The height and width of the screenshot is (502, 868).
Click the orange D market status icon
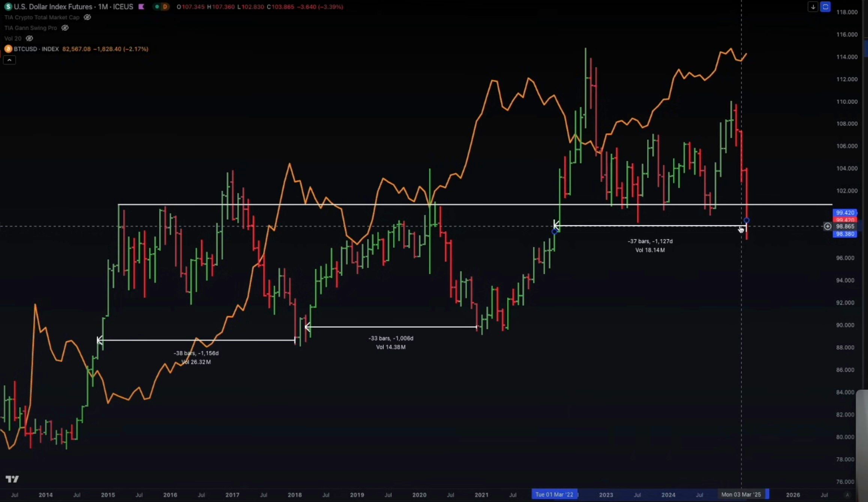(165, 6)
